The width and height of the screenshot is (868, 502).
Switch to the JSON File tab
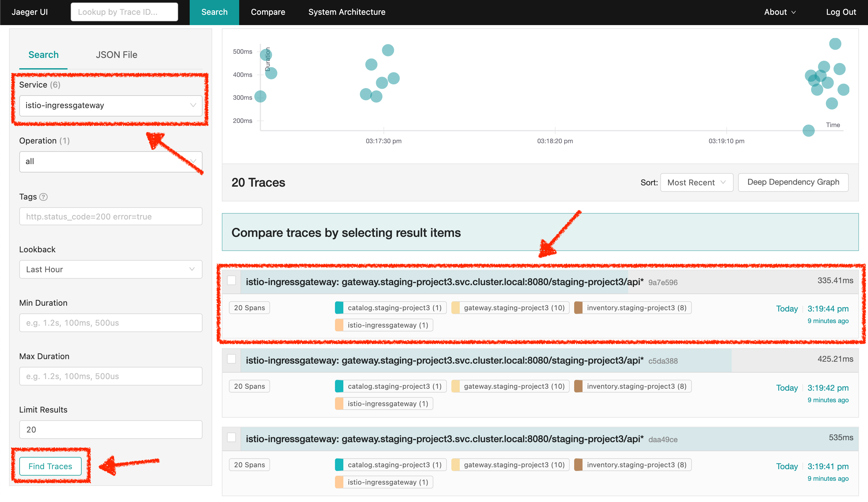point(116,55)
